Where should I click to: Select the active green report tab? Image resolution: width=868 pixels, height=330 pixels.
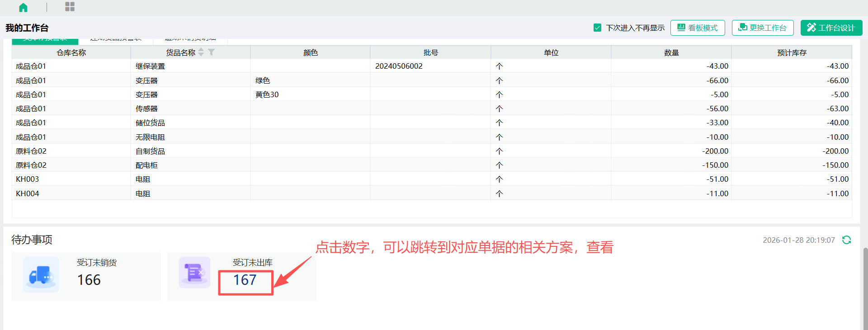pos(45,41)
